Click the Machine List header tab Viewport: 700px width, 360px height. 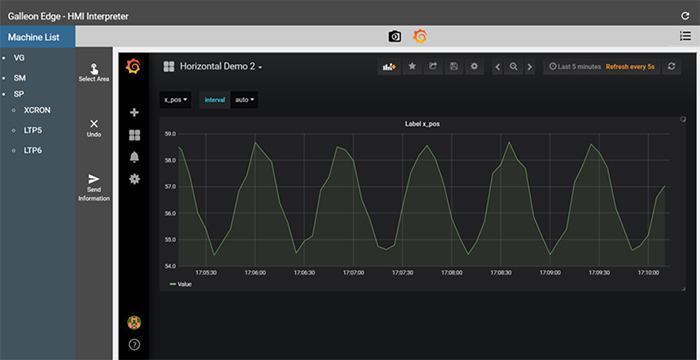38,37
